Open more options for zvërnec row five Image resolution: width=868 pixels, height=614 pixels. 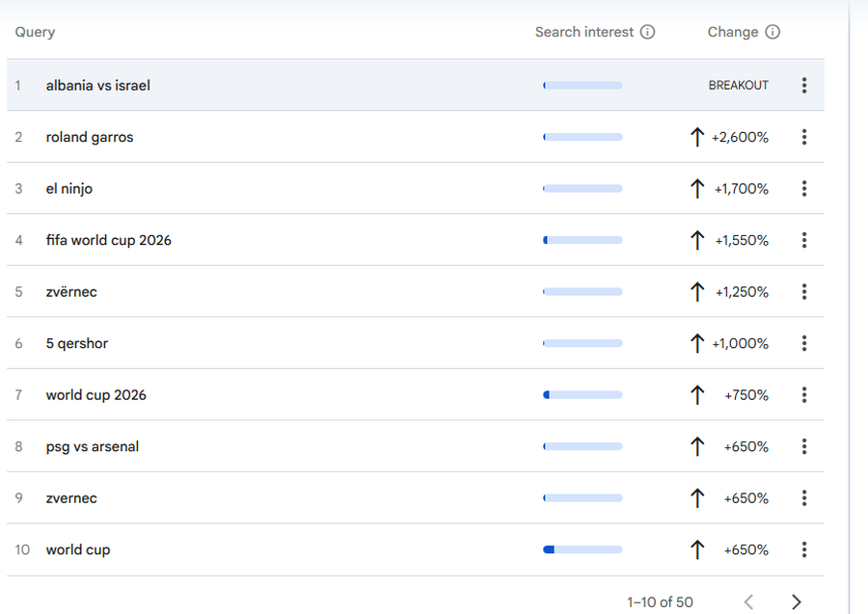pyautogui.click(x=803, y=291)
